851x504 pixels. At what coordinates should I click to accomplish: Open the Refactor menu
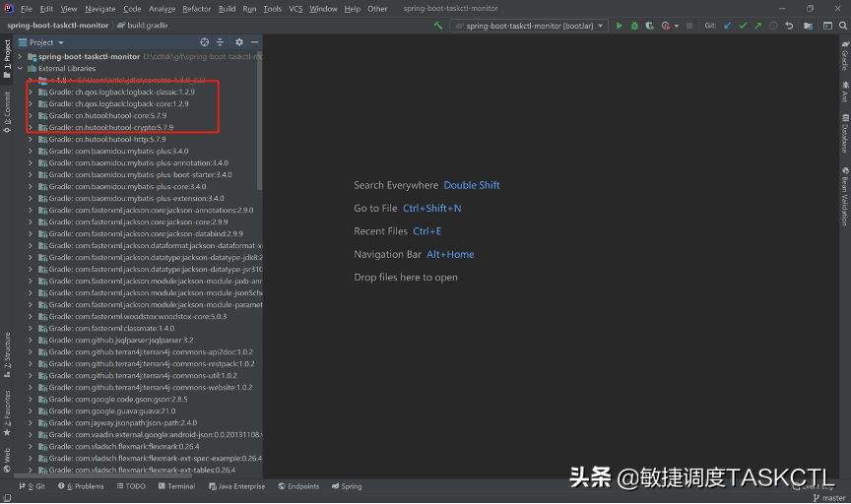coord(196,9)
